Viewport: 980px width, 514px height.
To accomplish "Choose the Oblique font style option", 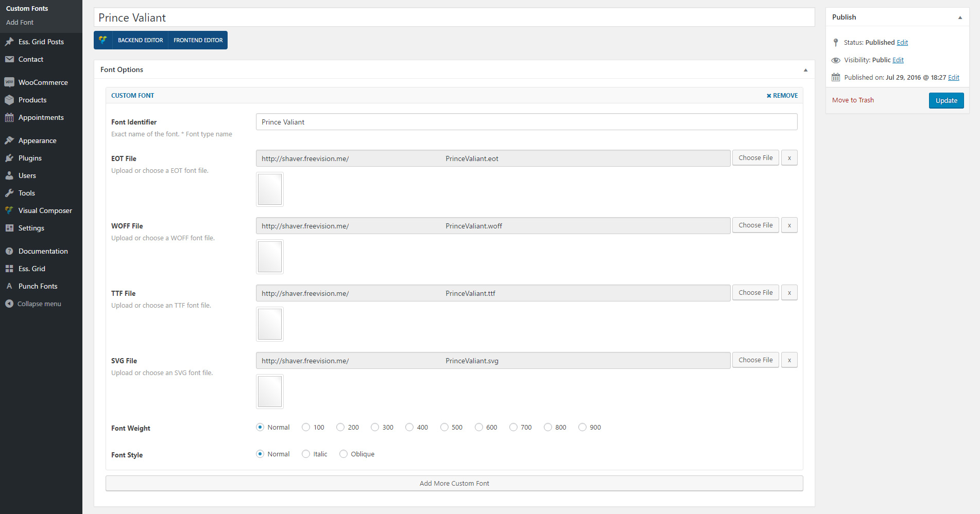I will 343,454.
